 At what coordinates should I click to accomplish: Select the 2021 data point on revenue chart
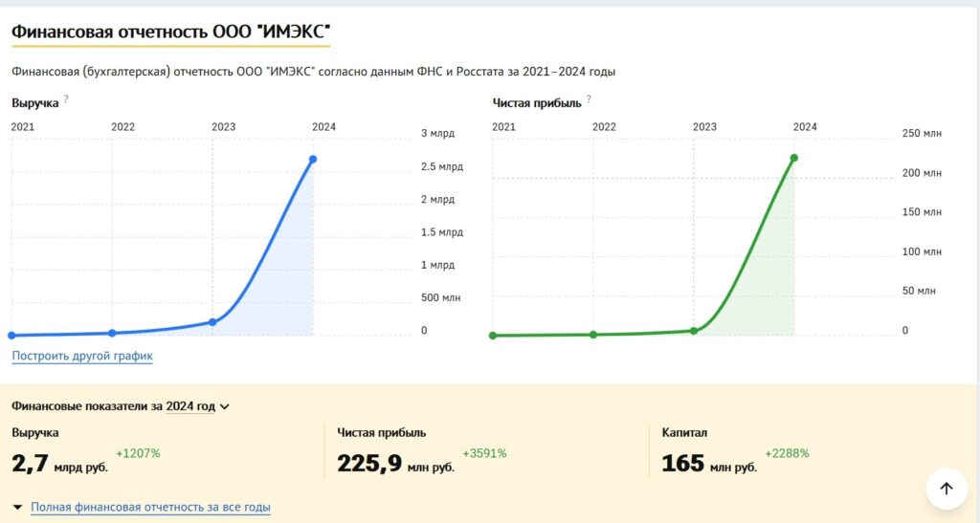point(11,336)
